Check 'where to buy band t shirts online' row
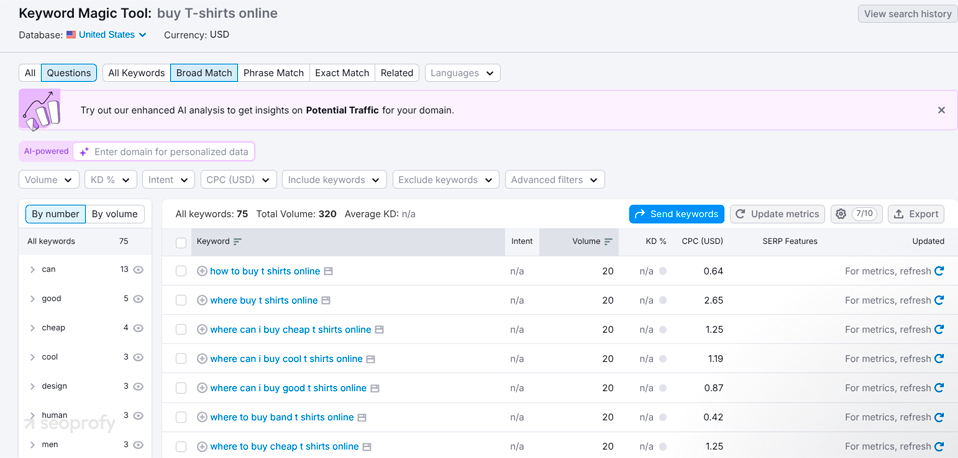 pos(181,418)
